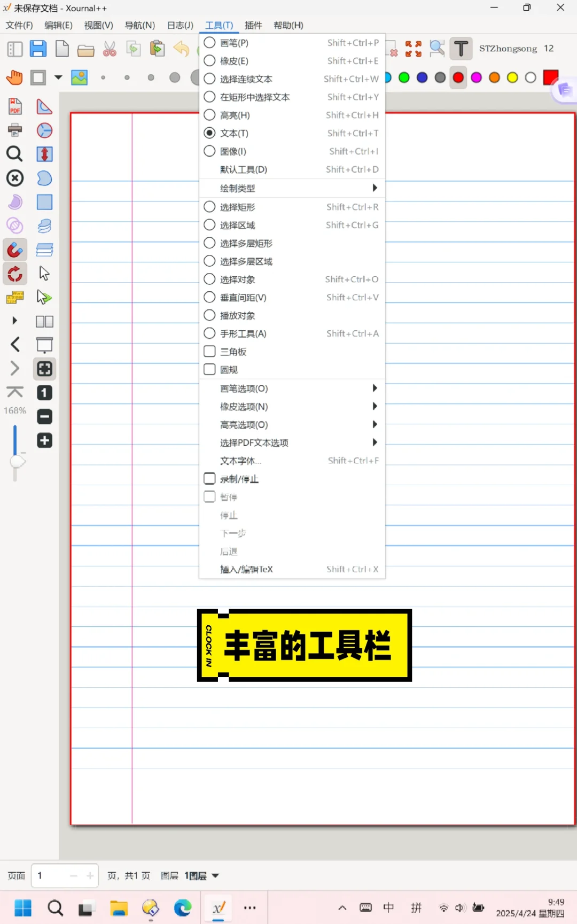Click the previous page left chevron
This screenshot has height=924, width=577.
click(x=15, y=345)
